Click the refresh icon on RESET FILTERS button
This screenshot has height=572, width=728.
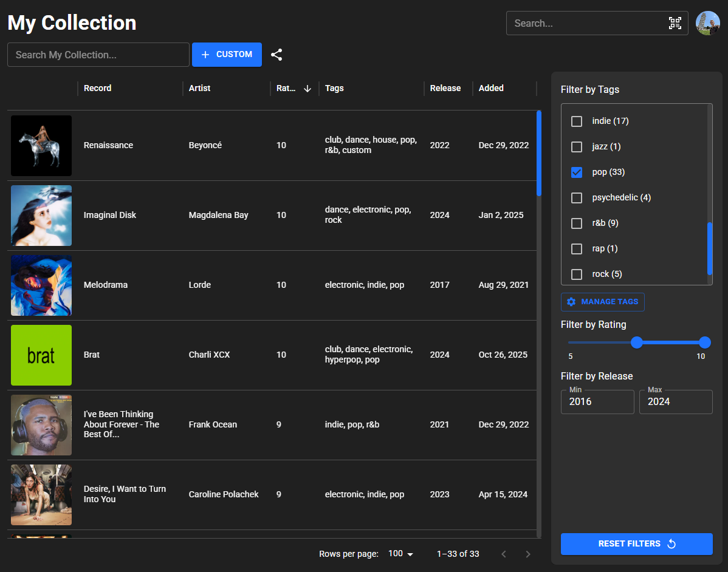[x=671, y=543]
